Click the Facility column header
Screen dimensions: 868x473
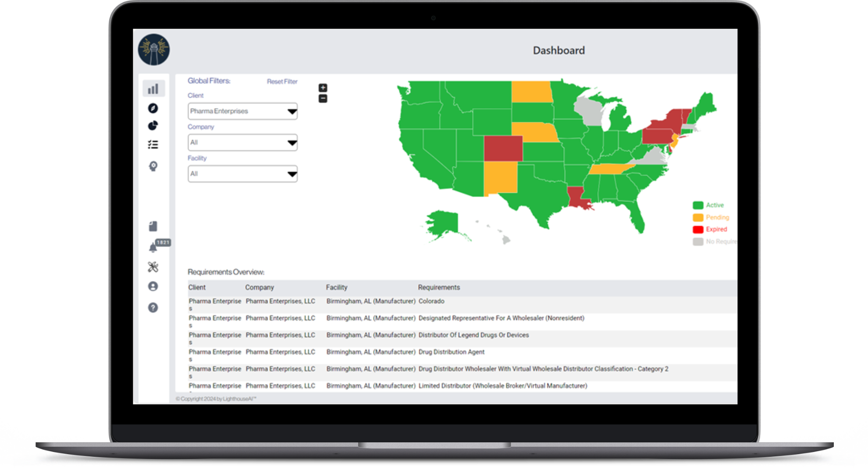coord(337,287)
